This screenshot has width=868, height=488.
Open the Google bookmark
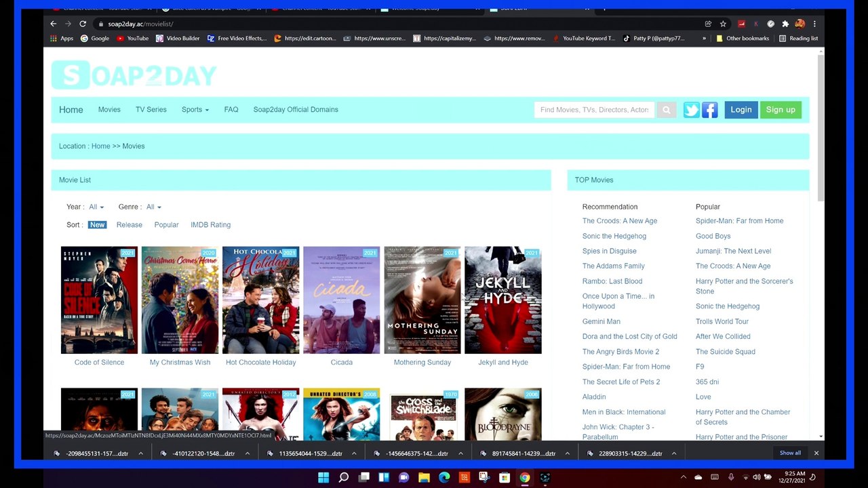[95, 39]
